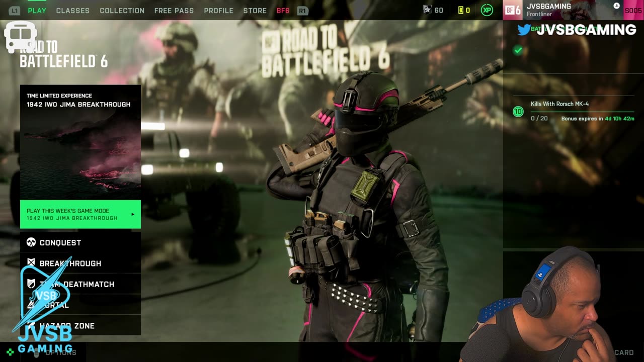The image size is (644, 362).
Task: Open the STORE tab
Action: [x=255, y=11]
